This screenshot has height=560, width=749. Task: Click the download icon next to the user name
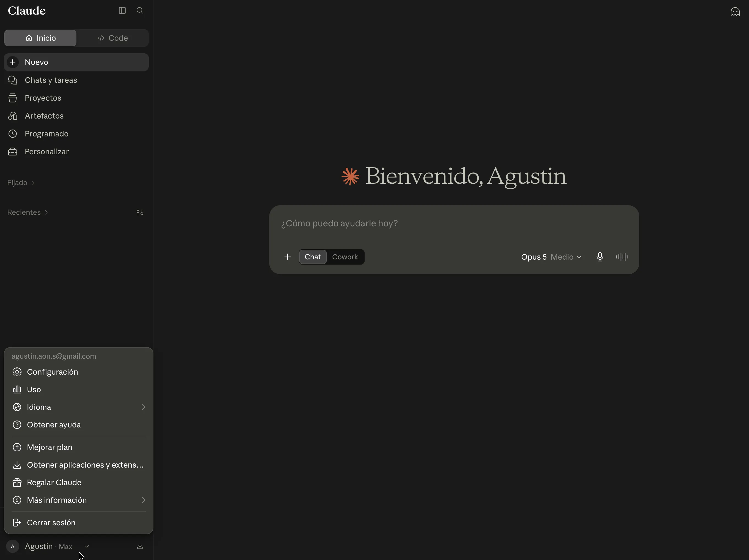point(140,547)
